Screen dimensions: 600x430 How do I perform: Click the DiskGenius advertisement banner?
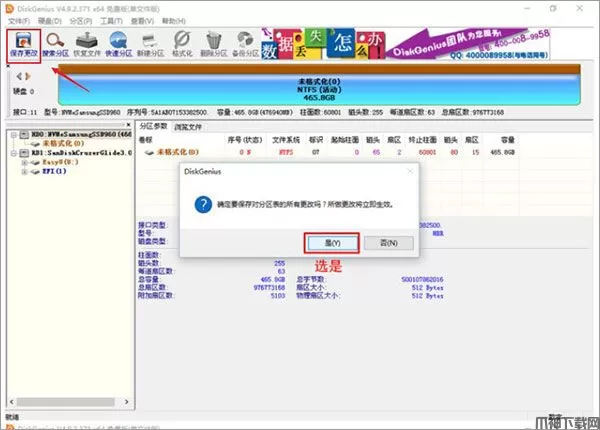tap(406, 44)
